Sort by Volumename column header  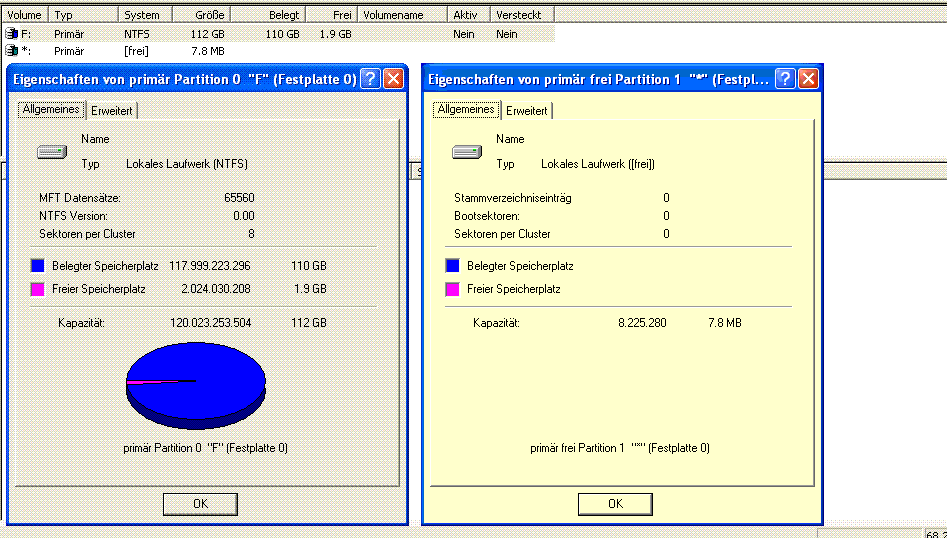point(403,15)
